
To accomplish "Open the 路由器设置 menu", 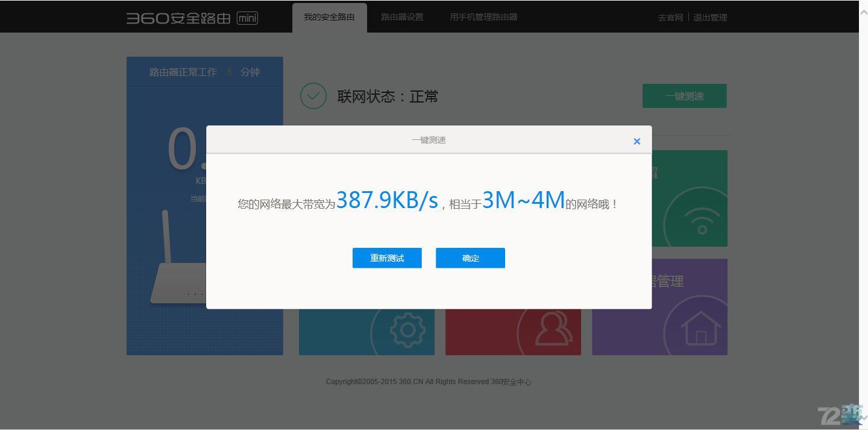I will pyautogui.click(x=401, y=17).
